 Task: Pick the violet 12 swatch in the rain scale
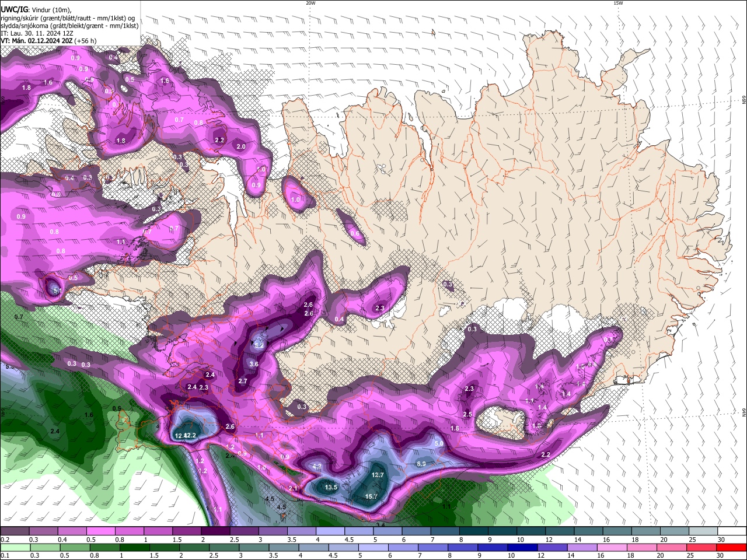pos(552,547)
